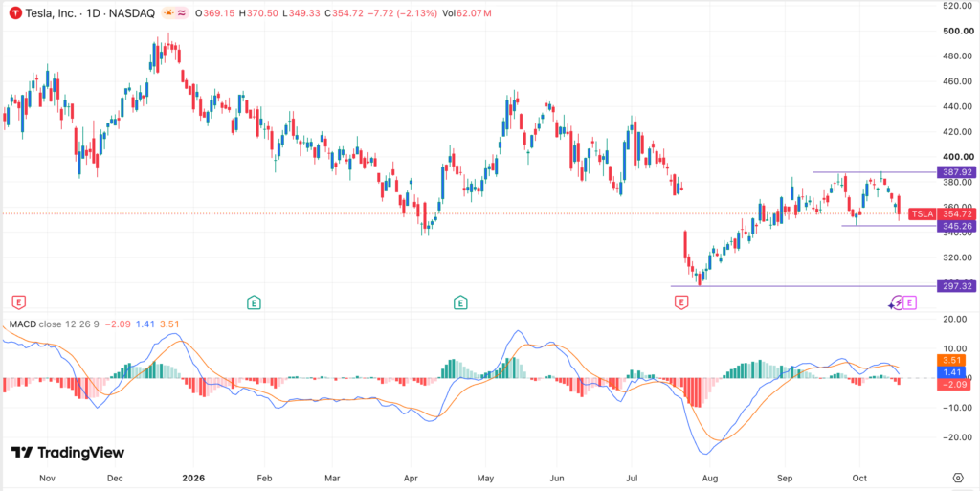Click the blue 1.41 value in MACD legend
The image size is (980, 491).
(145, 324)
